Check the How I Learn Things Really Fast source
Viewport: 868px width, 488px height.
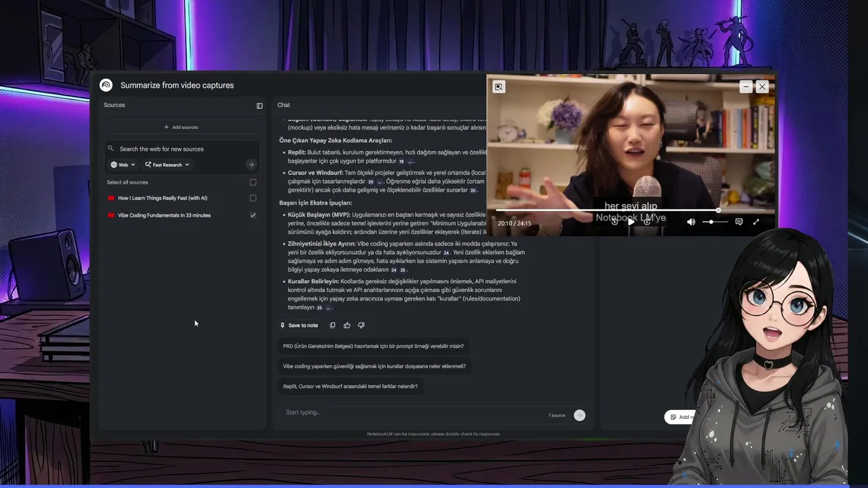tap(253, 198)
